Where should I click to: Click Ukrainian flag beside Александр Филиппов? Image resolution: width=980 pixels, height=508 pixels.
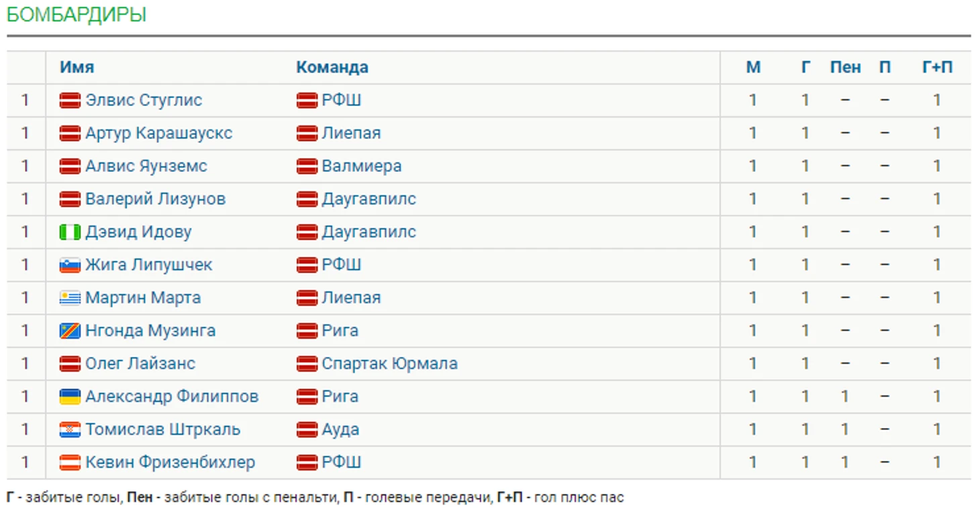coord(70,397)
